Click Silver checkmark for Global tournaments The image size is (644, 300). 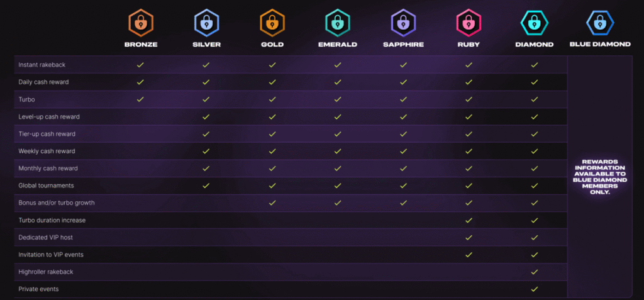pos(206,186)
